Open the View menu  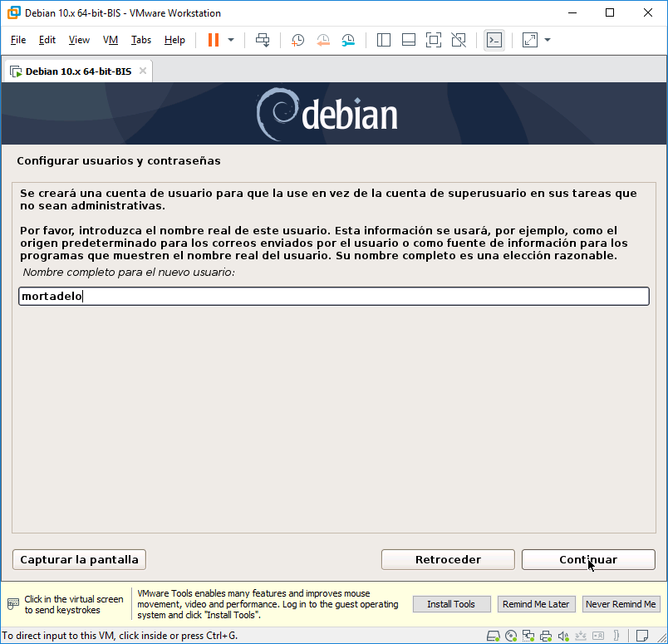pos(79,40)
